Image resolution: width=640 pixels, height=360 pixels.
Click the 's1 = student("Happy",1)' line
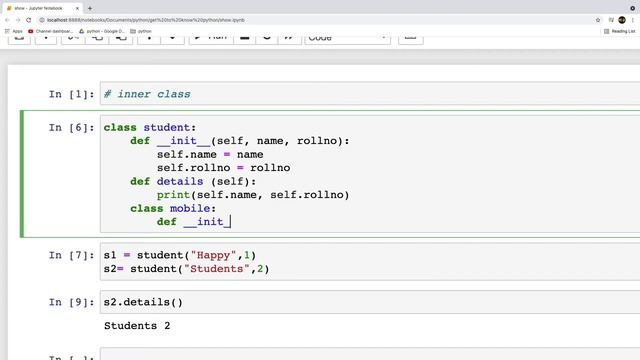coord(180,255)
